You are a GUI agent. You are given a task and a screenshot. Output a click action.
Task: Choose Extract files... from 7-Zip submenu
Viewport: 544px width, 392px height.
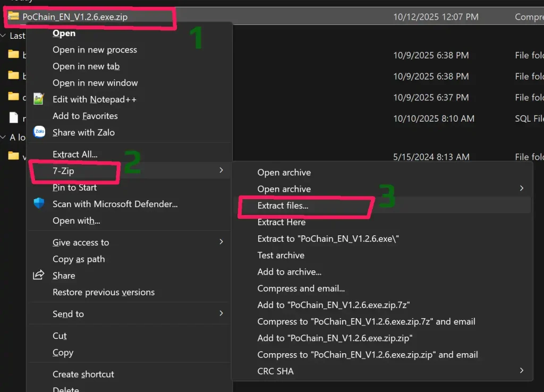coord(283,206)
